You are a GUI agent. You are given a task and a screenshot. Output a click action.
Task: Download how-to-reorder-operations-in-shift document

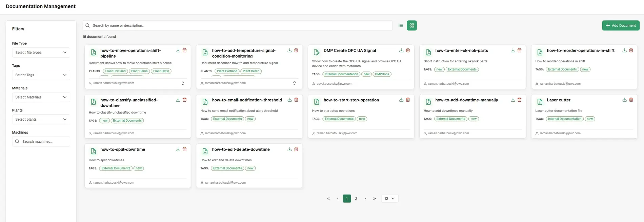coord(624,50)
